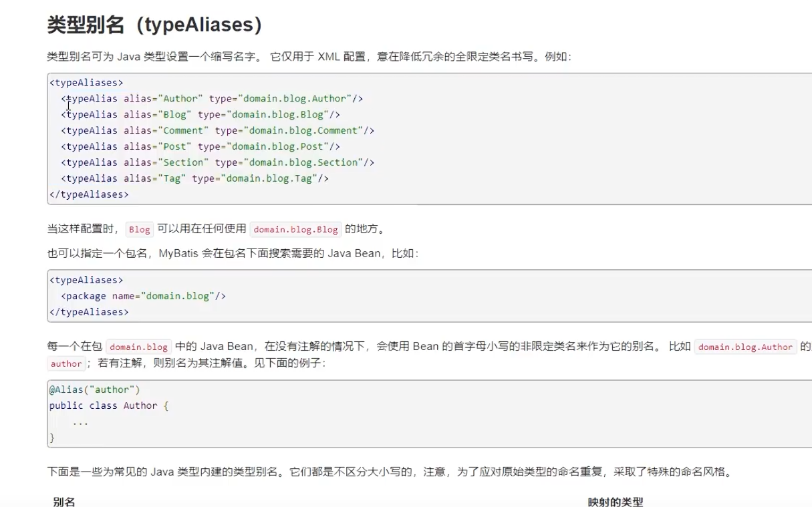Click the package name="domain.blog" code line

143,296
